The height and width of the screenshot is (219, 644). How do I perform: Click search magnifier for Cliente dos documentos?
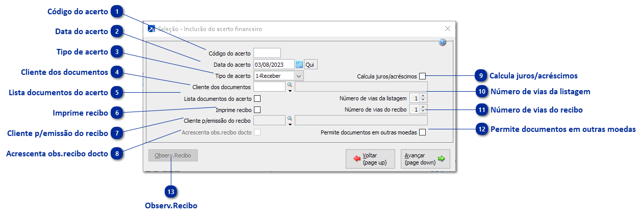[x=290, y=85]
